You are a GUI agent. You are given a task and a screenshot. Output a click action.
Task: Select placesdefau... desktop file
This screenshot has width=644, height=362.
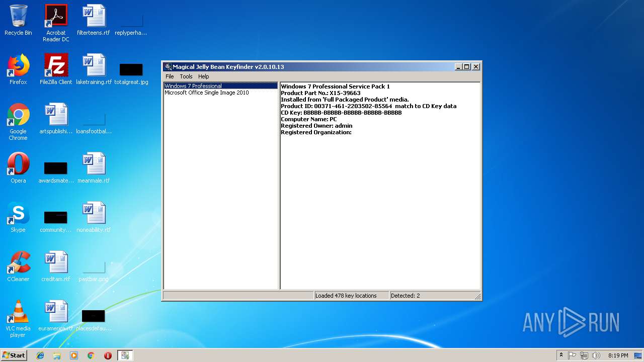(x=94, y=320)
